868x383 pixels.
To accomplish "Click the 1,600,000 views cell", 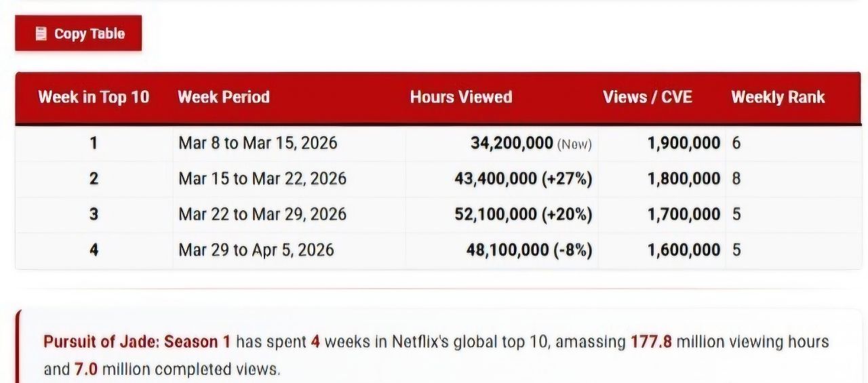I will (x=684, y=250).
